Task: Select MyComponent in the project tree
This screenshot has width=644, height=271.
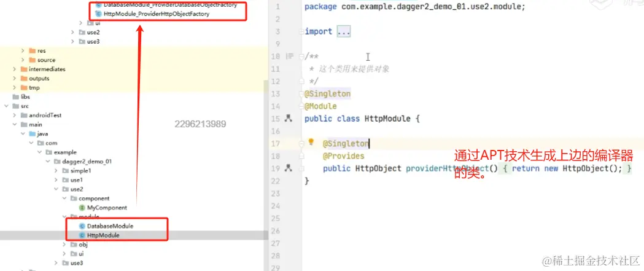Action: pyautogui.click(x=107, y=208)
